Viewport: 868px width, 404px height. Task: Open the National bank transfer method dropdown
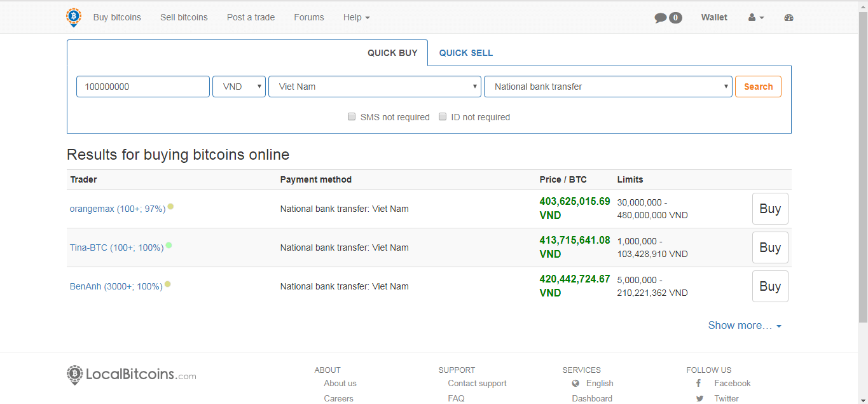click(608, 87)
